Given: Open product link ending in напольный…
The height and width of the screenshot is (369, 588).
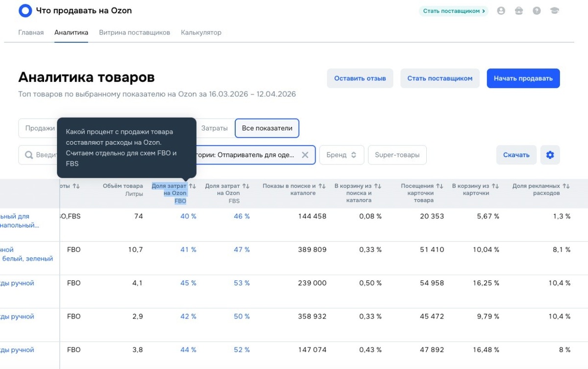Looking at the screenshot, I should pos(20,221).
